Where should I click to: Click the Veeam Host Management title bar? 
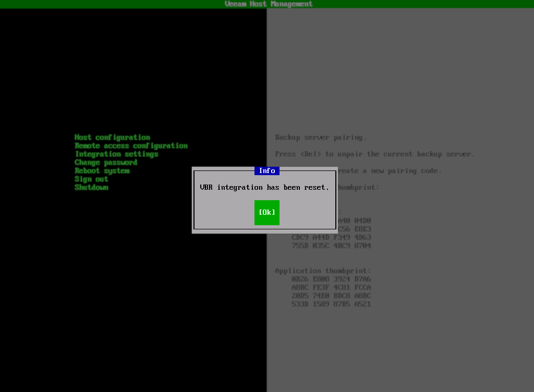click(267, 4)
